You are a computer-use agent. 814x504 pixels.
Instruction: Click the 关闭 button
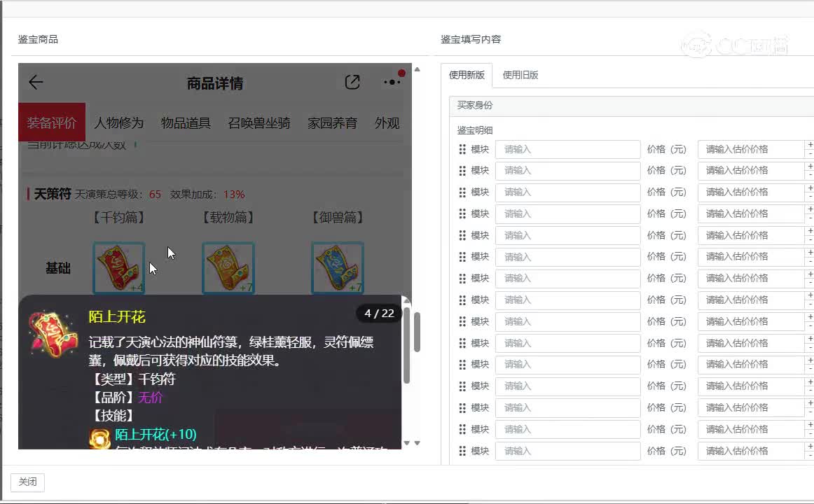click(x=27, y=482)
